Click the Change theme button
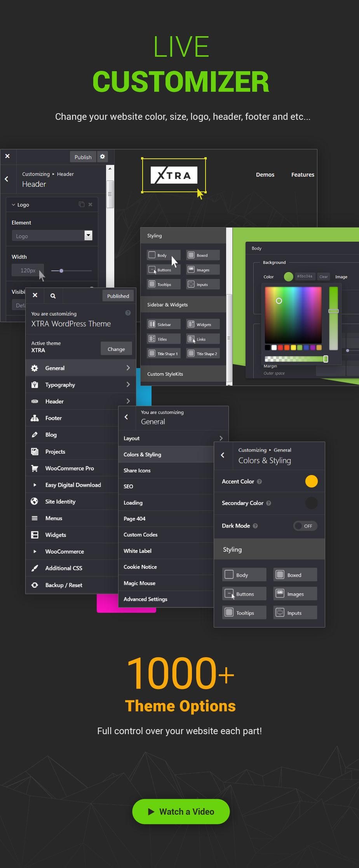The width and height of the screenshot is (359, 868). click(x=116, y=349)
